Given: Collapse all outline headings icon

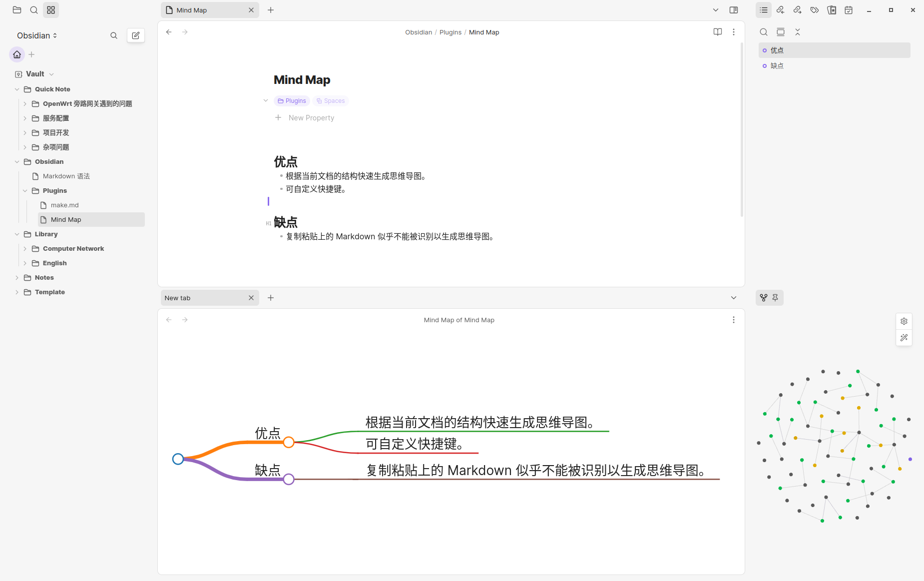Looking at the screenshot, I should click(797, 32).
